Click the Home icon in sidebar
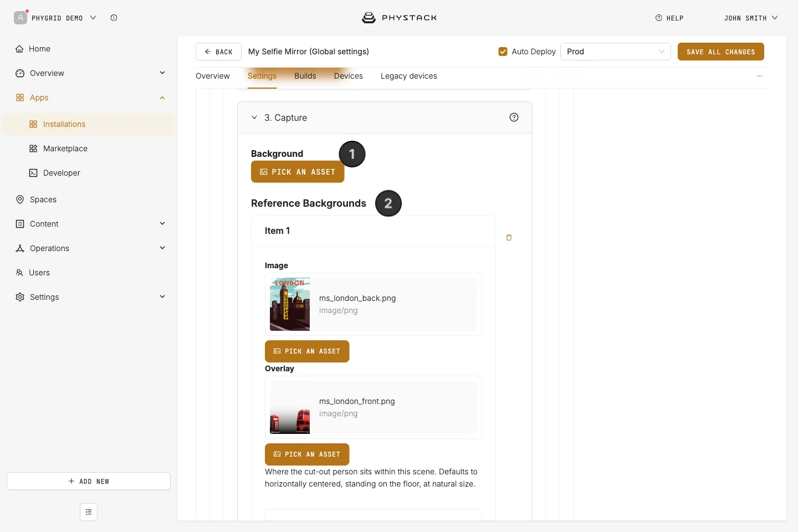 (x=19, y=49)
